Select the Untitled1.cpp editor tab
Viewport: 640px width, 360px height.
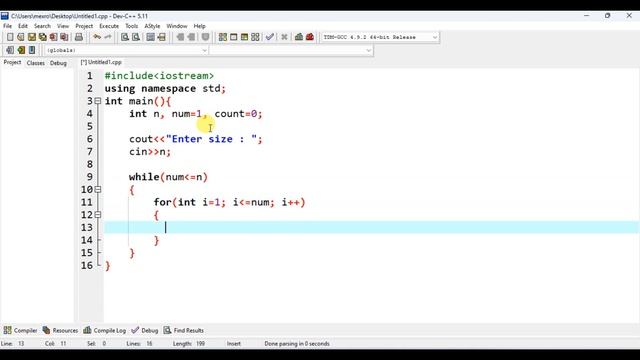point(101,62)
